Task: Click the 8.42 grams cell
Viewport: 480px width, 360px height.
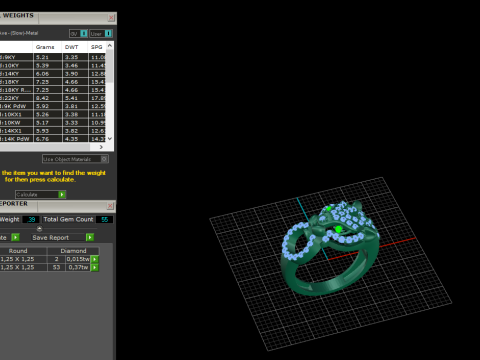Action: pos(48,98)
